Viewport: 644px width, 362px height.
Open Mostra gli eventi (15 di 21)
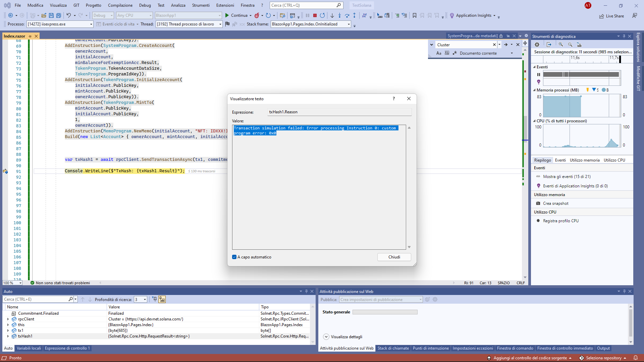tap(567, 176)
